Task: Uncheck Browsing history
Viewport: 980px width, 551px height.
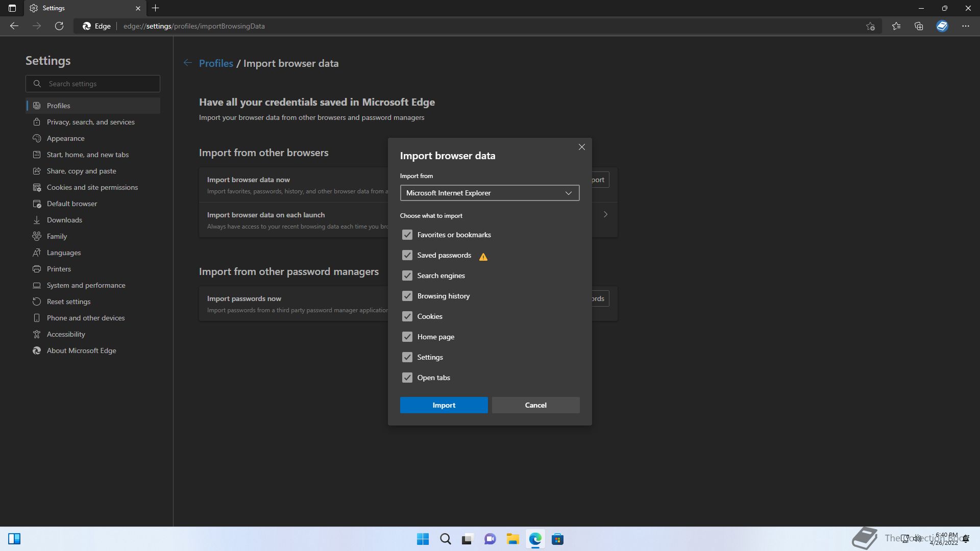Action: pos(407,296)
